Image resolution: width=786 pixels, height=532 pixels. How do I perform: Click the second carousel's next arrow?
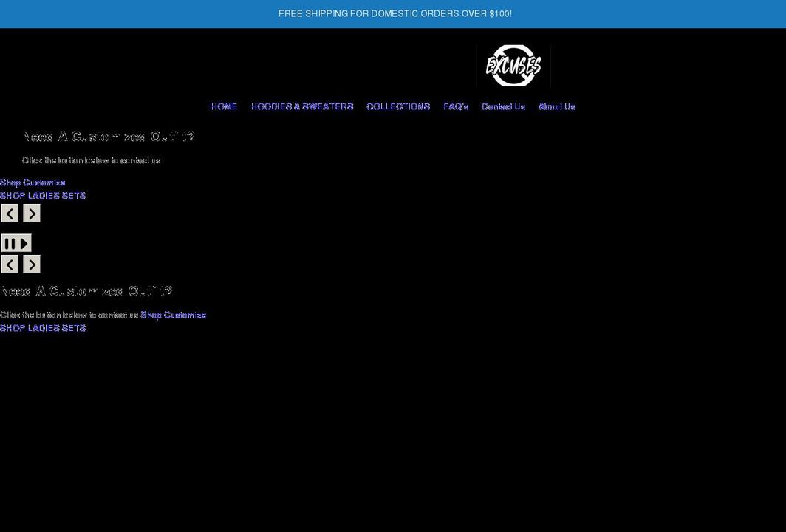(31, 264)
